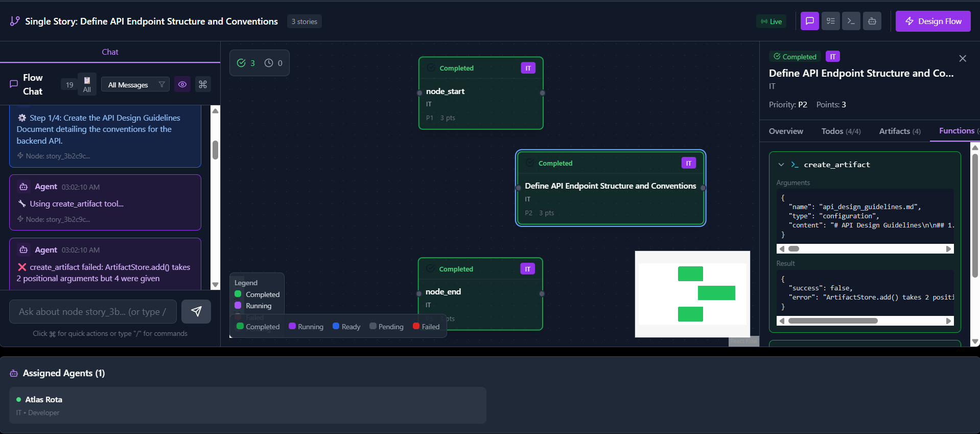Viewport: 980px width, 434px height.
Task: Open the All Messages filter dropdown
Action: click(135, 85)
